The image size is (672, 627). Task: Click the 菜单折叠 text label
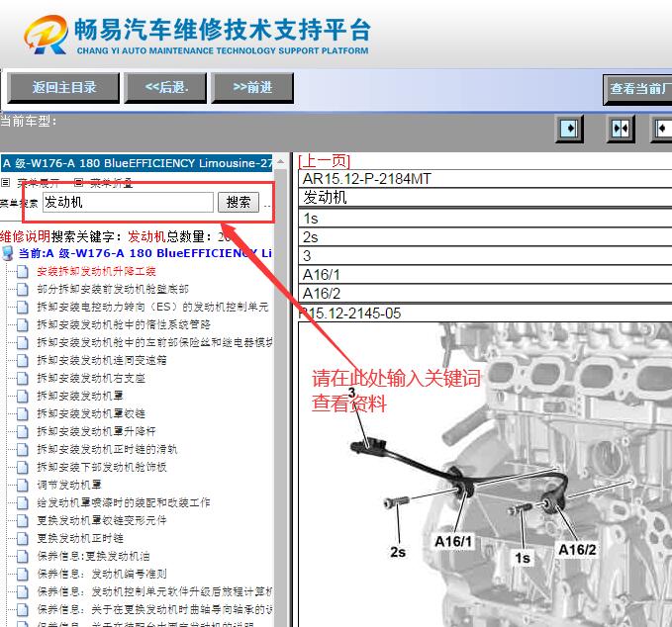(112, 183)
